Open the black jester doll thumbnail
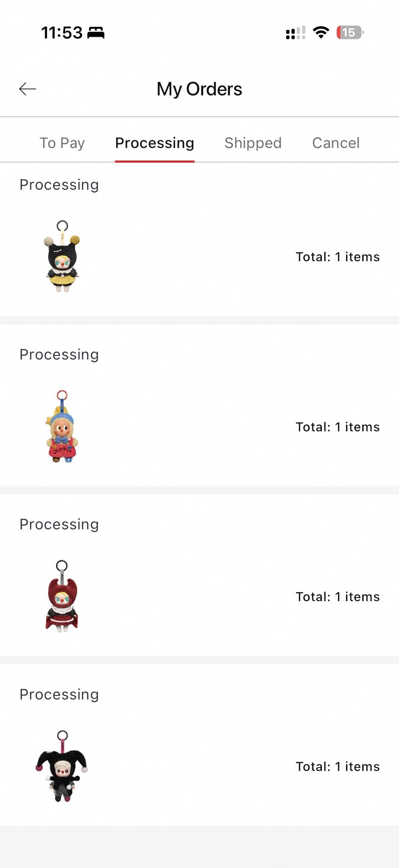Image resolution: width=399 pixels, height=868 pixels. (62, 766)
